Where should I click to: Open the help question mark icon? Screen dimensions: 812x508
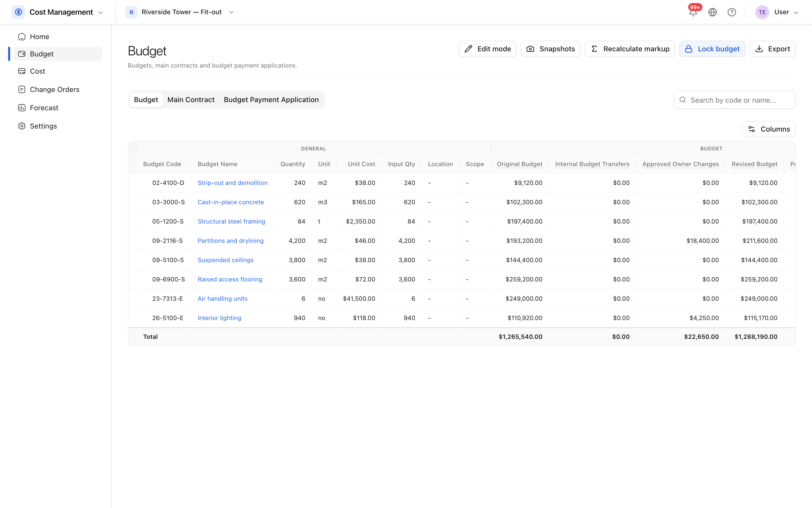[732, 12]
